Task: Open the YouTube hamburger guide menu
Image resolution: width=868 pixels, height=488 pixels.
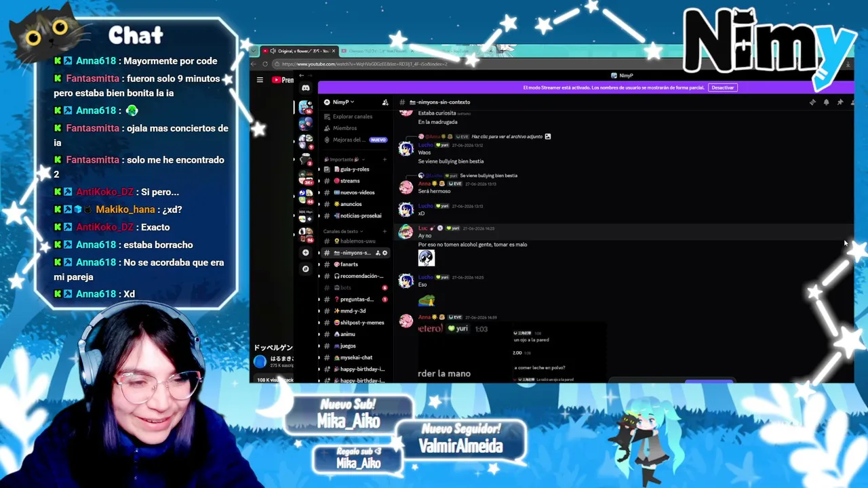Action: tap(260, 80)
